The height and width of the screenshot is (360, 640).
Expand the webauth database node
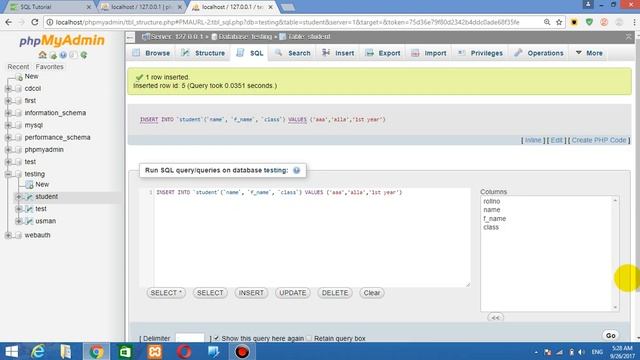point(8,236)
